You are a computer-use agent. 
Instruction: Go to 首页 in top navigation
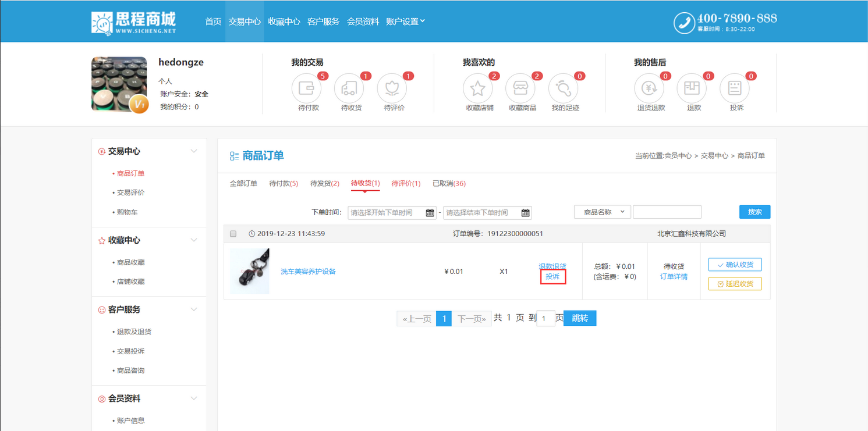click(x=213, y=22)
